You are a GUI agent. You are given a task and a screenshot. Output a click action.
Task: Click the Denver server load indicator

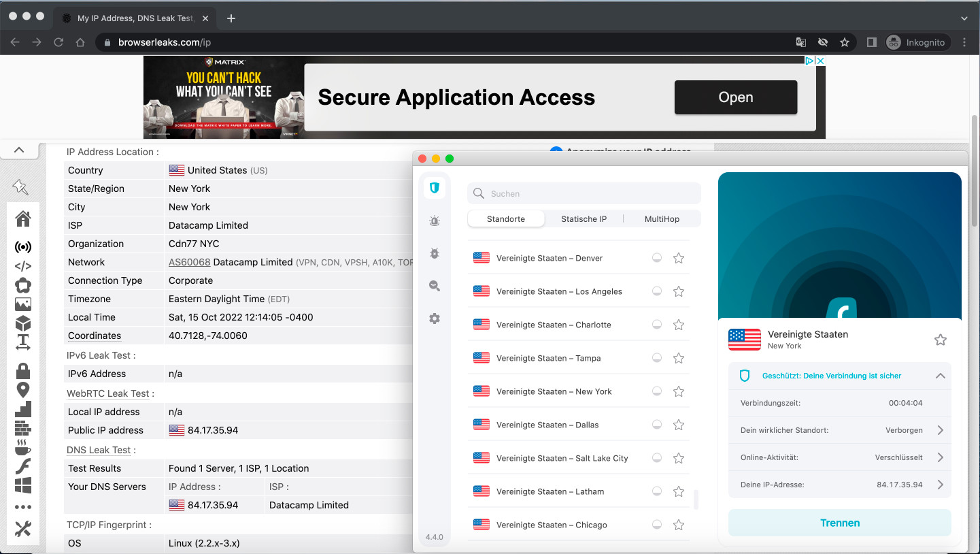pos(657,258)
